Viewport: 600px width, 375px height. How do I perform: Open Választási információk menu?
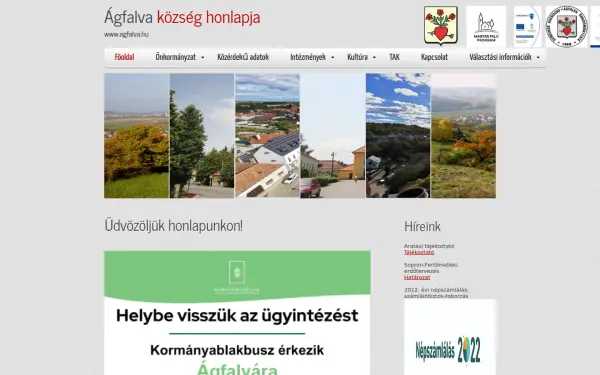pos(501,57)
